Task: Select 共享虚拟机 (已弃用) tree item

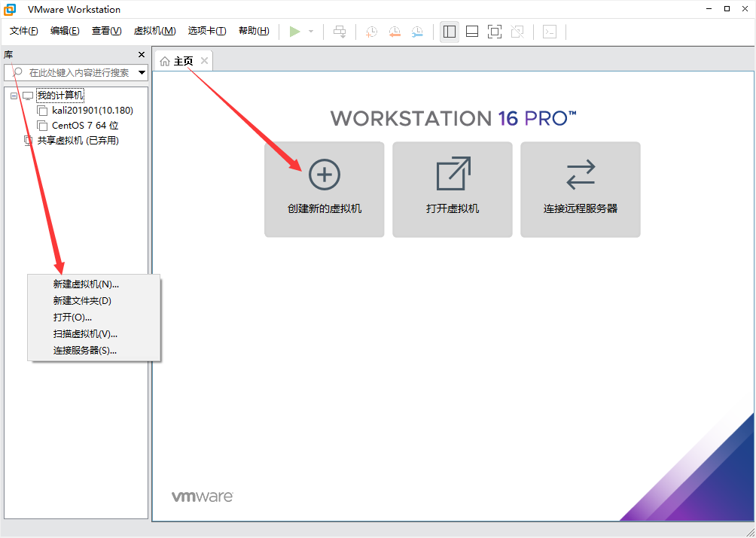Action: tap(78, 141)
